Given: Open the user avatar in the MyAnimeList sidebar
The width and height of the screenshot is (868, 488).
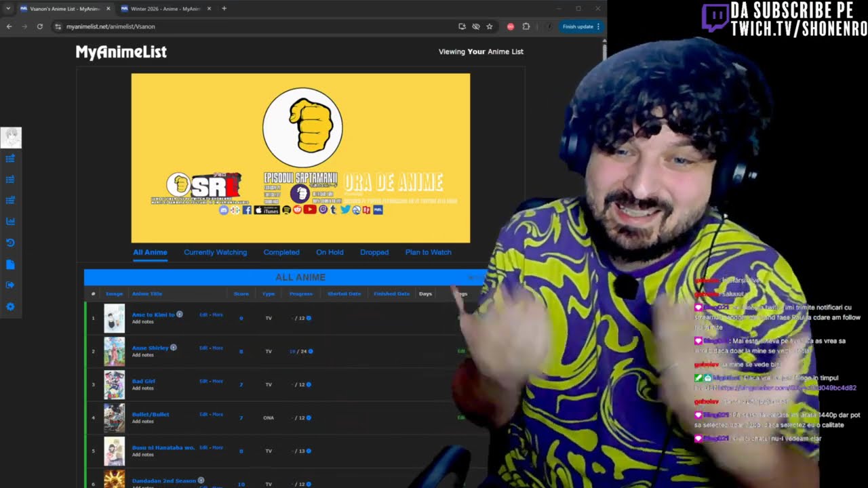Looking at the screenshot, I should tap(11, 138).
